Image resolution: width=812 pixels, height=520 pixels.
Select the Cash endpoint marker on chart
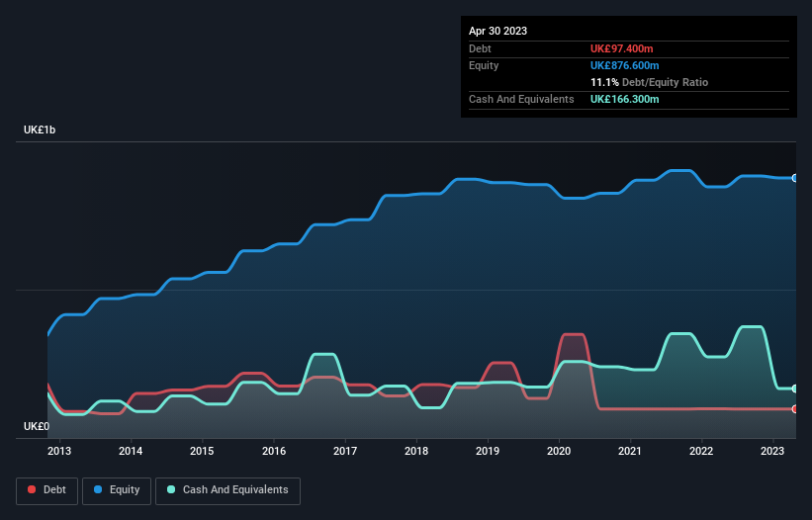[x=795, y=389]
